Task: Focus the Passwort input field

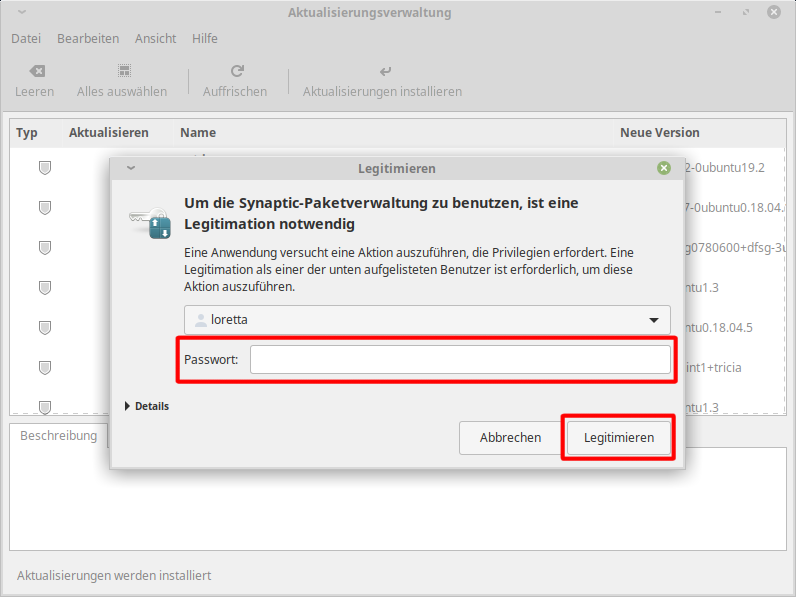Action: (459, 360)
